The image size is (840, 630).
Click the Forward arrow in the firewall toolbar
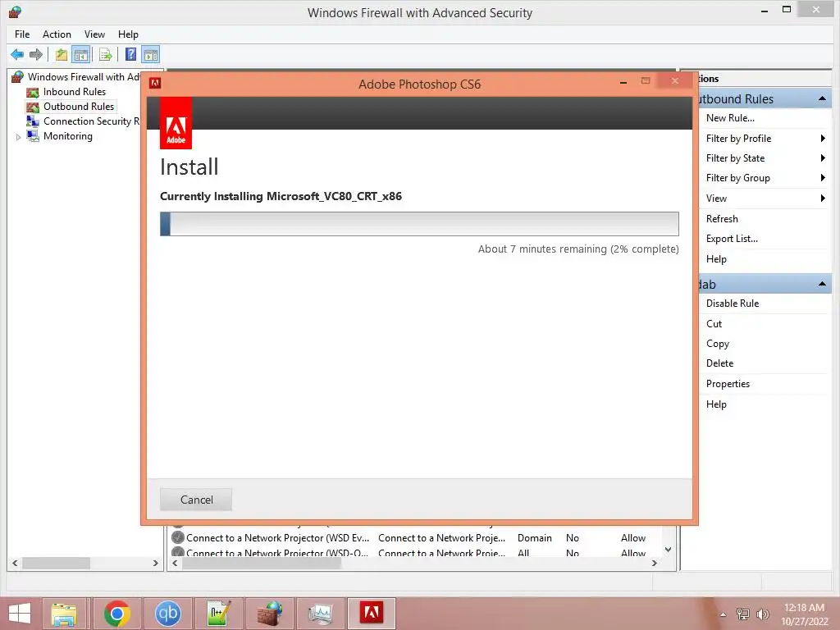36,55
